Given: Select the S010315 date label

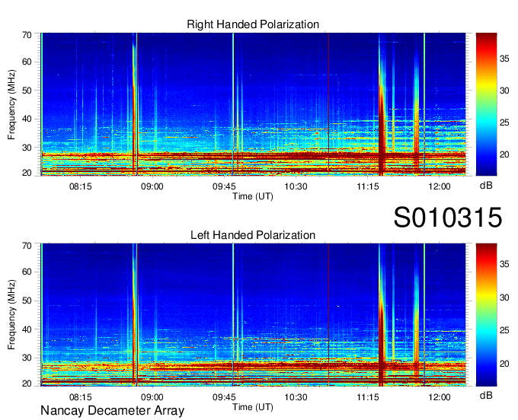Looking at the screenshot, I should pos(448,218).
